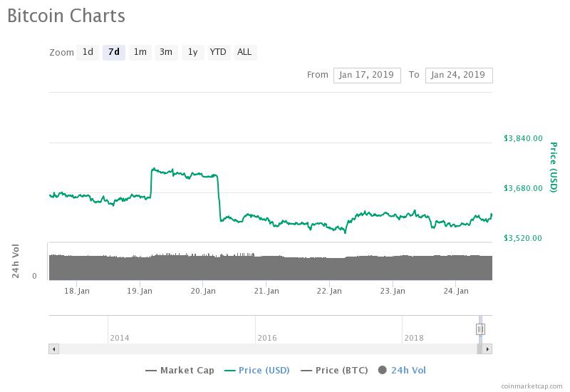570x392 pixels.
Task: Select the YTD zoom range
Action: [218, 52]
